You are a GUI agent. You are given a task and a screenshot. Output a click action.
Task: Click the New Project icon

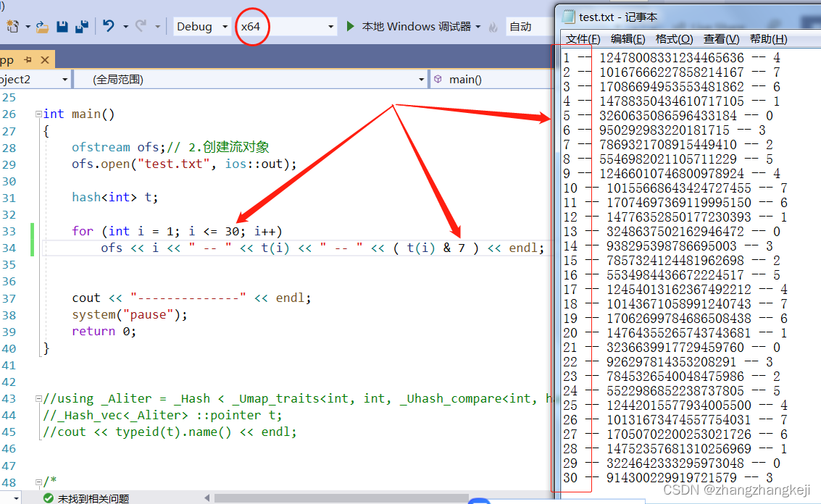(12, 25)
